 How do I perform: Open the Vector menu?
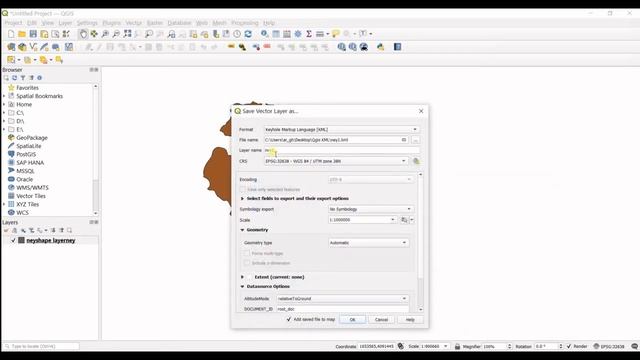(x=133, y=23)
